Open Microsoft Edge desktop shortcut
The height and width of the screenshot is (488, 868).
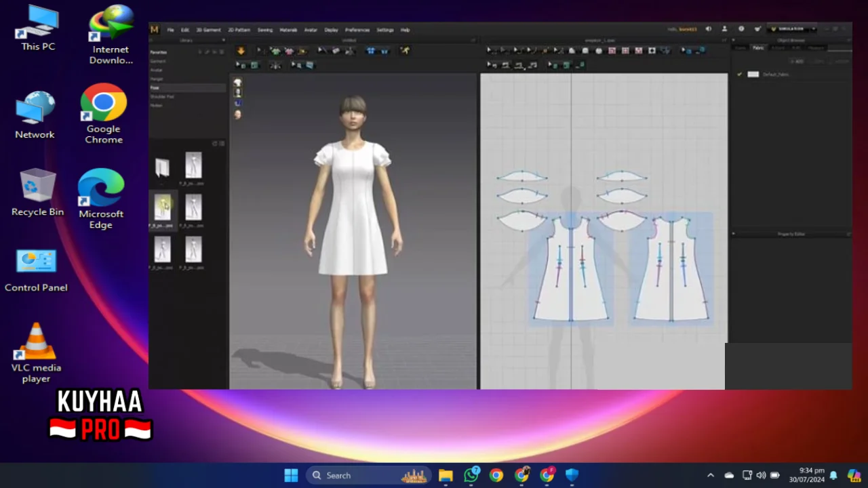101,199
